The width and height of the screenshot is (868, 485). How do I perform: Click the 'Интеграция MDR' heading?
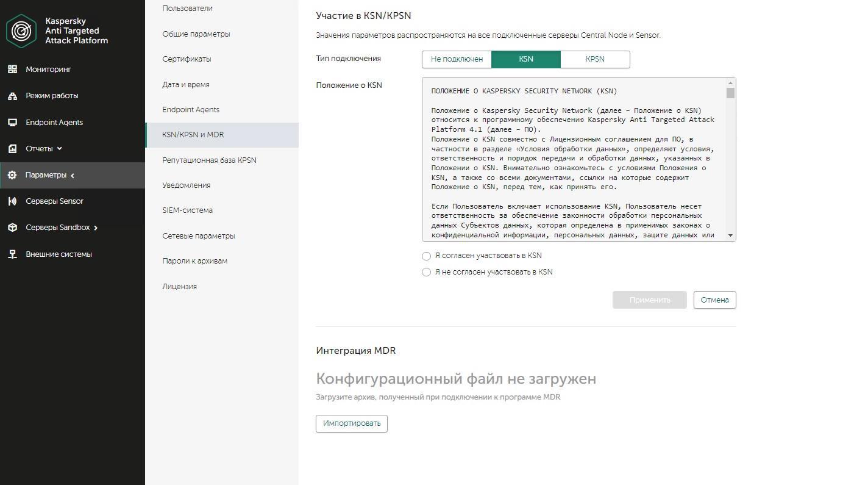(x=356, y=351)
